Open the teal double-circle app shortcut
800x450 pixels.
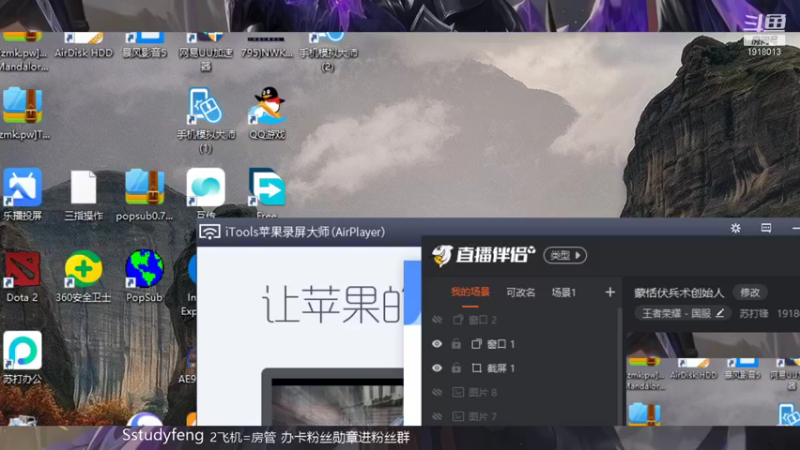tap(206, 188)
